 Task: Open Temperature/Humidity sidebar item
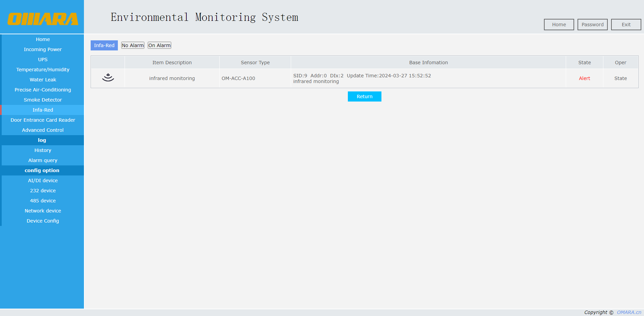[x=43, y=70]
